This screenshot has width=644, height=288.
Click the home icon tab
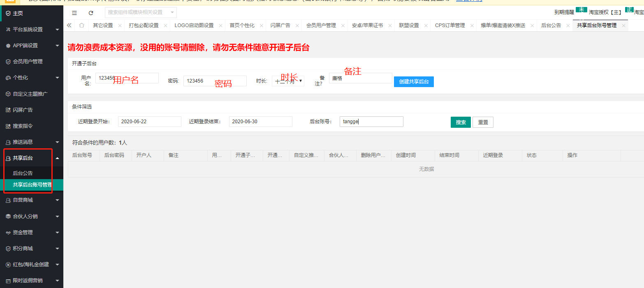[81, 25]
